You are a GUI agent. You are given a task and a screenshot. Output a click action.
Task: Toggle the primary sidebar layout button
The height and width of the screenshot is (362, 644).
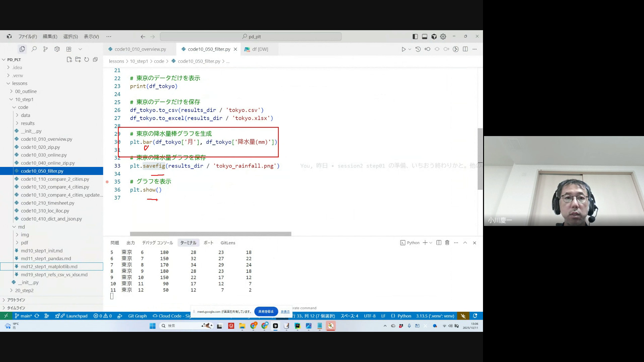point(415,37)
